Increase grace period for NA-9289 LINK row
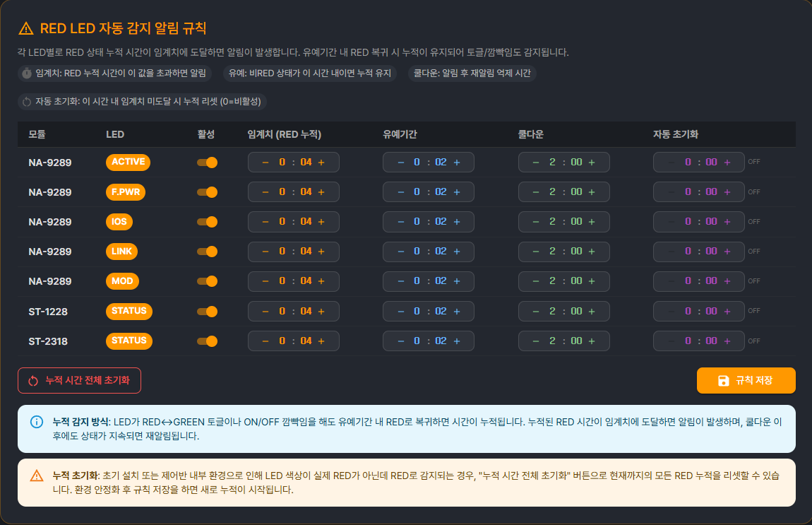 457,252
